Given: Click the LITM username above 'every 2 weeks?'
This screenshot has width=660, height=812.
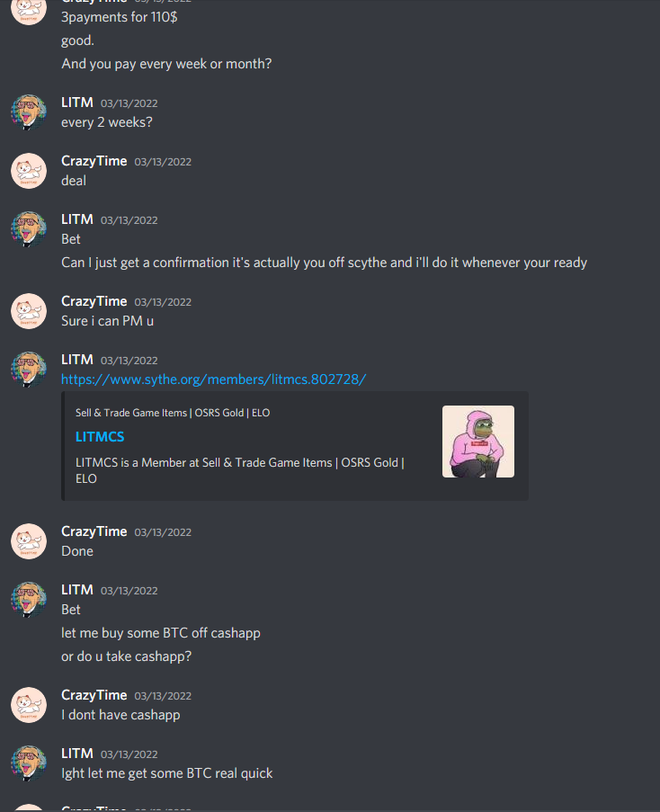Looking at the screenshot, I should [x=77, y=103].
